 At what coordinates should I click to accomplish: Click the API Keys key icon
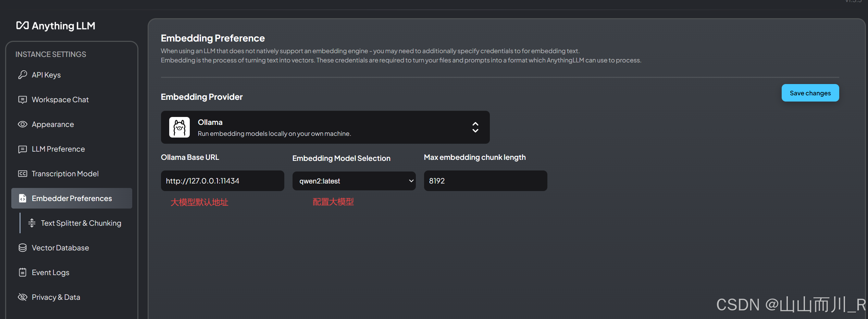click(x=23, y=75)
